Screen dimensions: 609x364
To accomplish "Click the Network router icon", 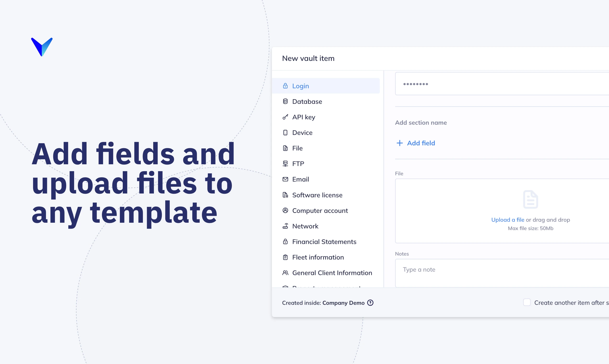I will pyautogui.click(x=285, y=226).
